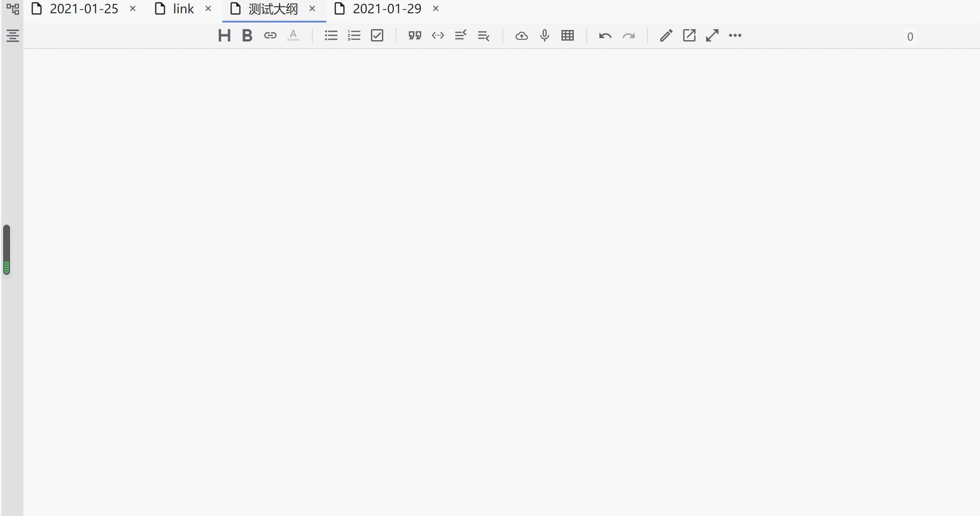Start voice recording with microphone icon
Screen dimensions: 980x516
(544, 36)
